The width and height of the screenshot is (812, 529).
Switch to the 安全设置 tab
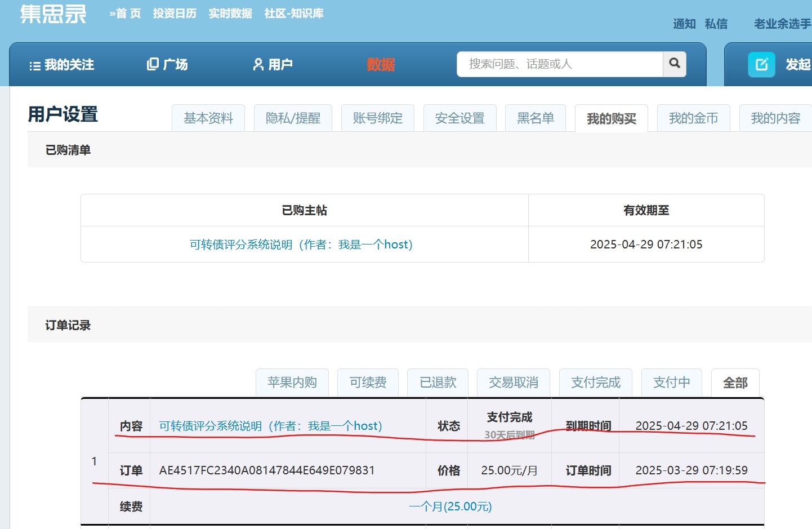[x=459, y=118]
